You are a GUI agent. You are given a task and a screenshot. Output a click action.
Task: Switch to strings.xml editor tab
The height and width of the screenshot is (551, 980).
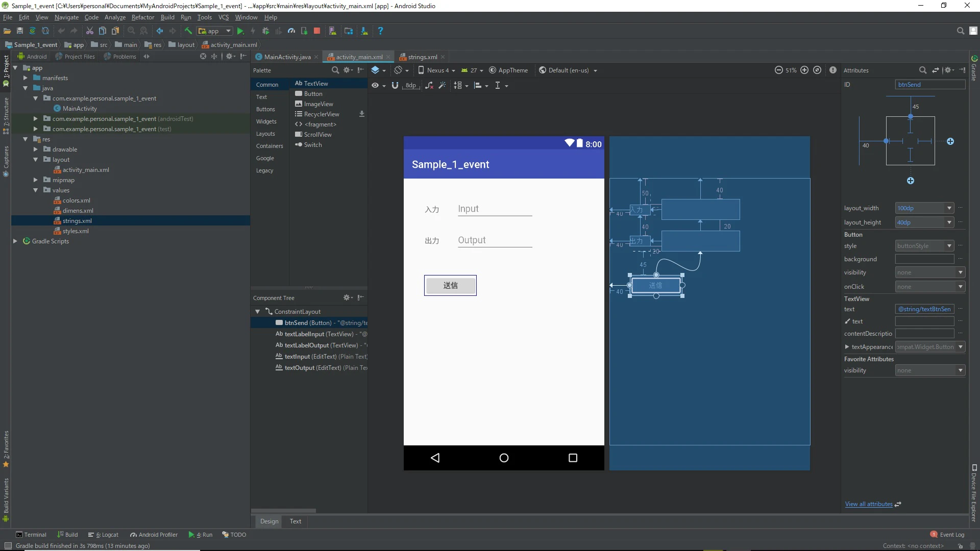[x=422, y=57]
